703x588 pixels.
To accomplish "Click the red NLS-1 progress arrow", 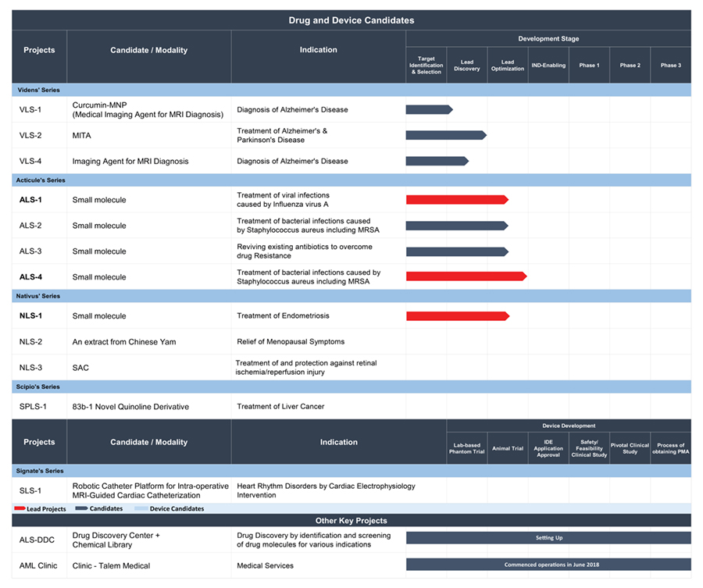I will click(x=457, y=316).
